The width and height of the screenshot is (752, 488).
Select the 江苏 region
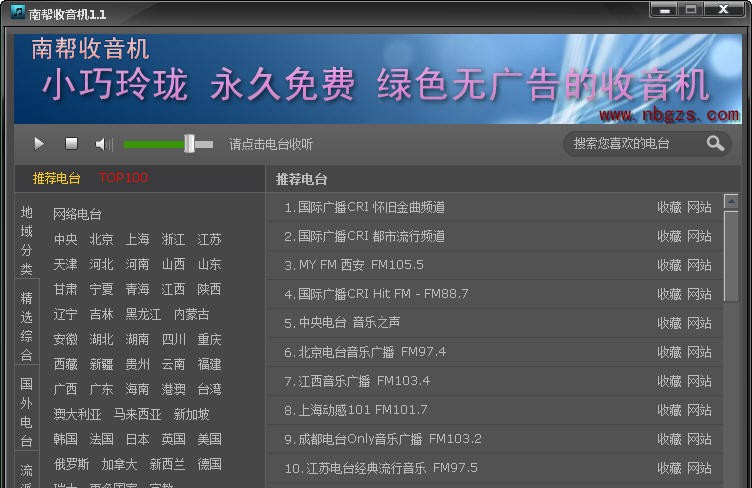click(209, 239)
